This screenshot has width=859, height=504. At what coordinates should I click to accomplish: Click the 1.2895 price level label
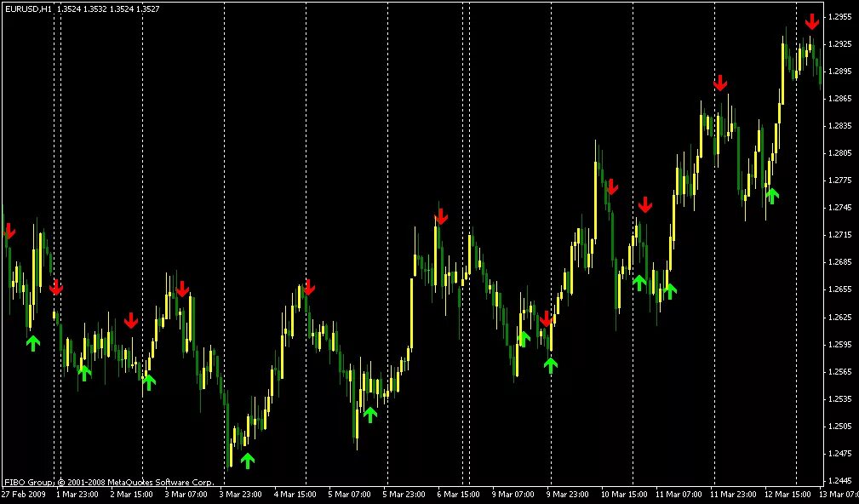pyautogui.click(x=839, y=72)
